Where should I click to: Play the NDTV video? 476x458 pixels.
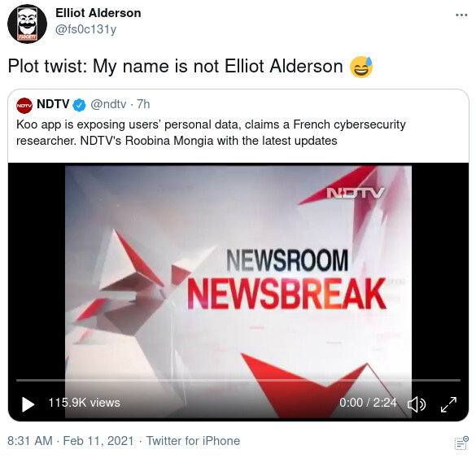click(x=28, y=404)
